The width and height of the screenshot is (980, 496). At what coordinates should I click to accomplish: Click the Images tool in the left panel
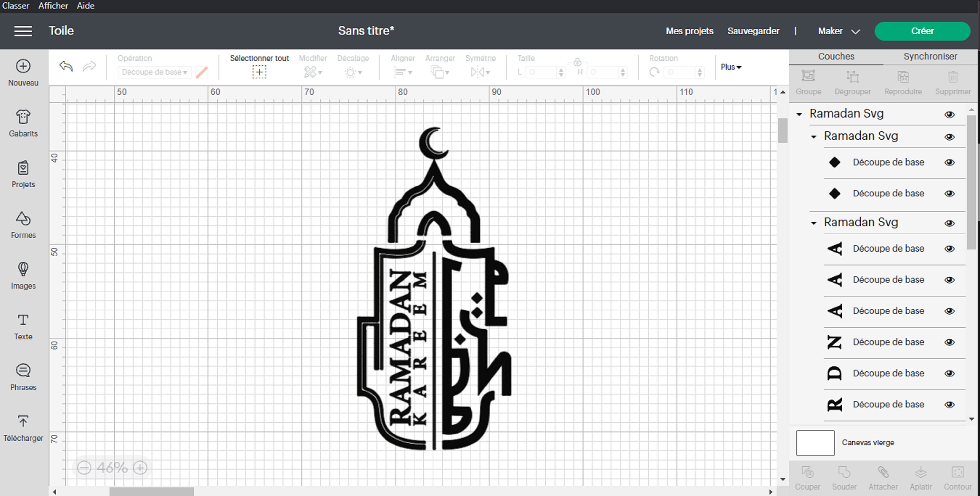(23, 275)
